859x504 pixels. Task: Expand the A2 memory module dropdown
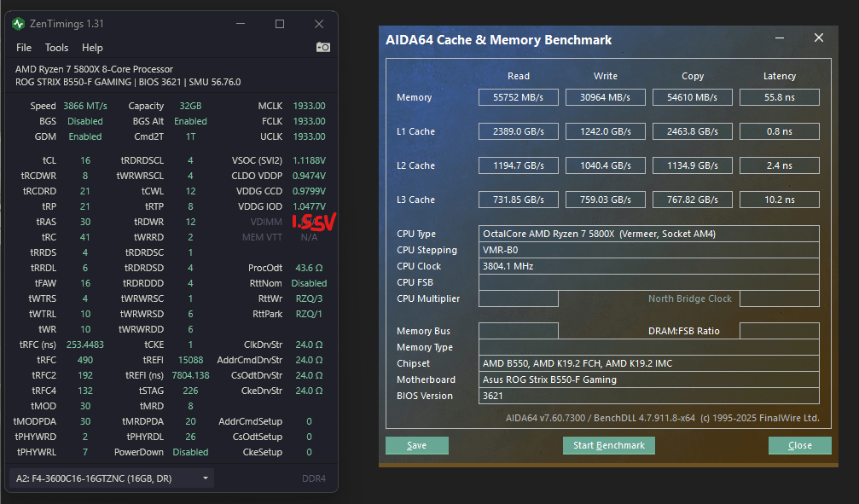[112, 478]
